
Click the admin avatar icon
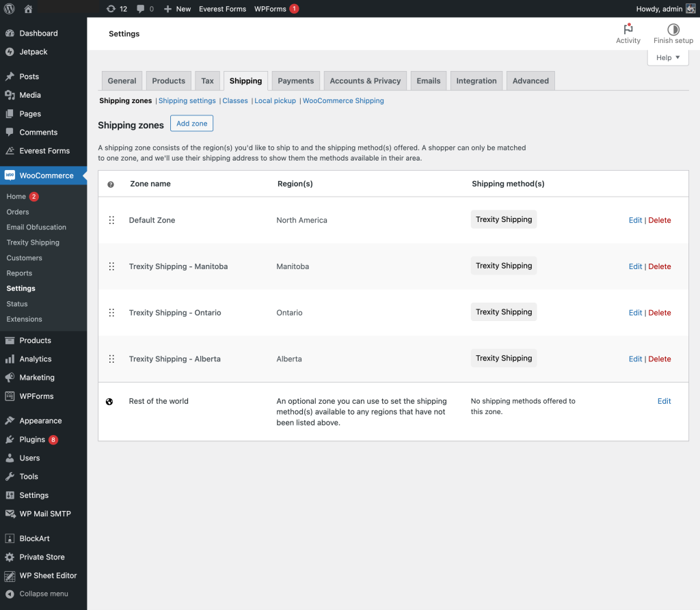[x=690, y=8]
